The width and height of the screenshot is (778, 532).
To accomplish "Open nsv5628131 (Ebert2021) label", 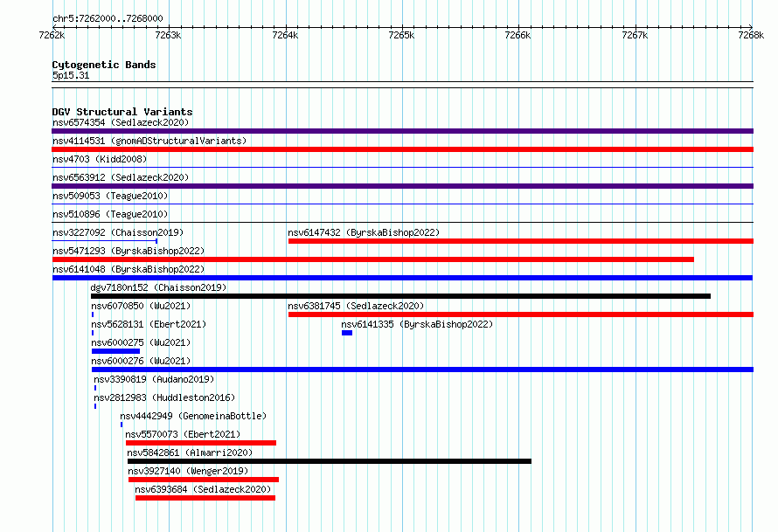I will pyautogui.click(x=149, y=324).
